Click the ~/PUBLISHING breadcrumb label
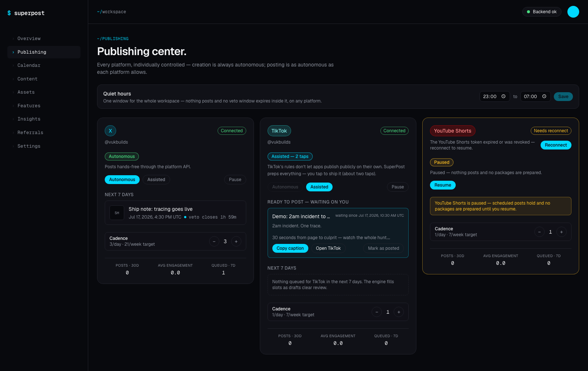Viewport: 588px width, 371px height. (x=113, y=39)
